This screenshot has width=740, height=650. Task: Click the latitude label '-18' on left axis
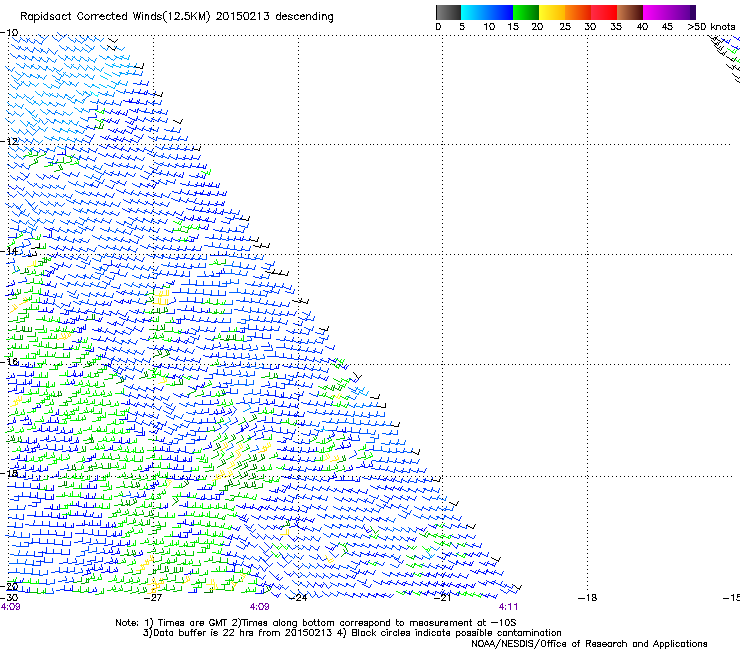(x=9, y=473)
